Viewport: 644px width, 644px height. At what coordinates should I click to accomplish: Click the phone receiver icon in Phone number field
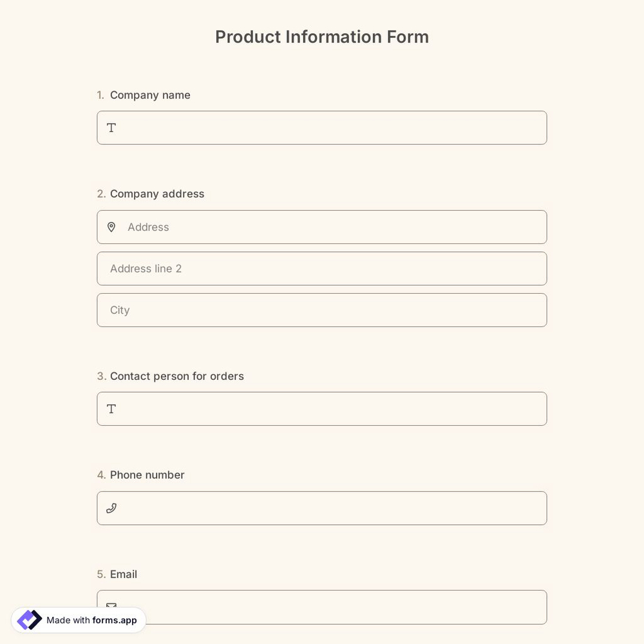[111, 508]
